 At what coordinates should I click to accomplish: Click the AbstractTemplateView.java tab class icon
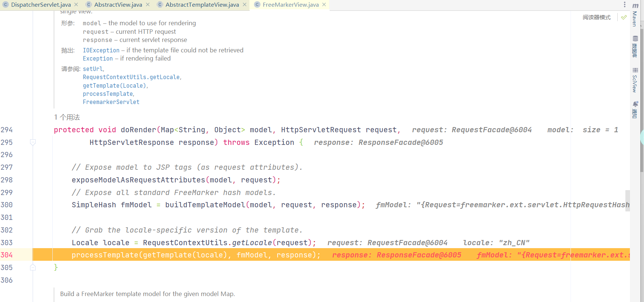pyautogui.click(x=160, y=5)
